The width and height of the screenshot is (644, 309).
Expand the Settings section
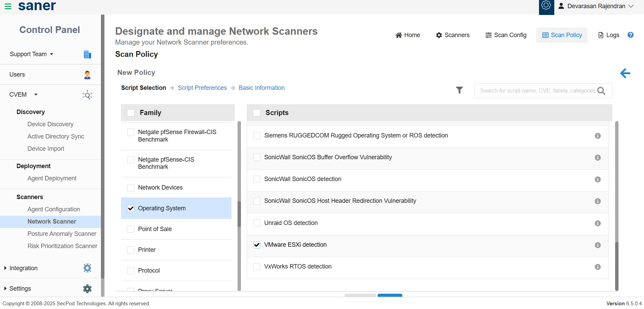click(x=17, y=289)
